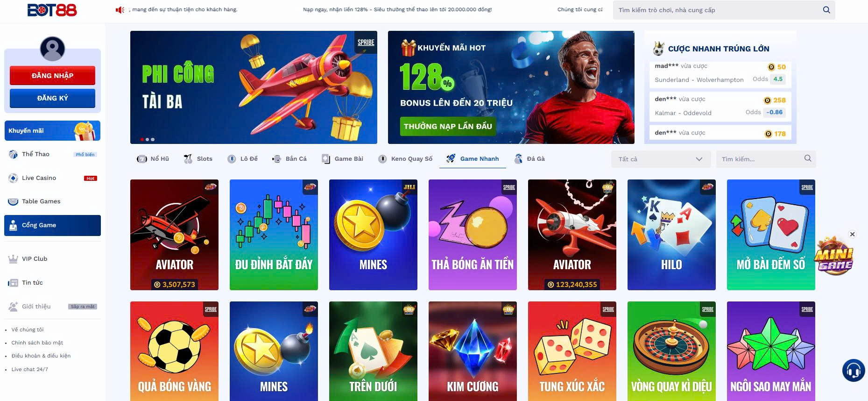Screen dimensions: 868x401
Task: Click the live chat headset icon
Action: (x=854, y=371)
